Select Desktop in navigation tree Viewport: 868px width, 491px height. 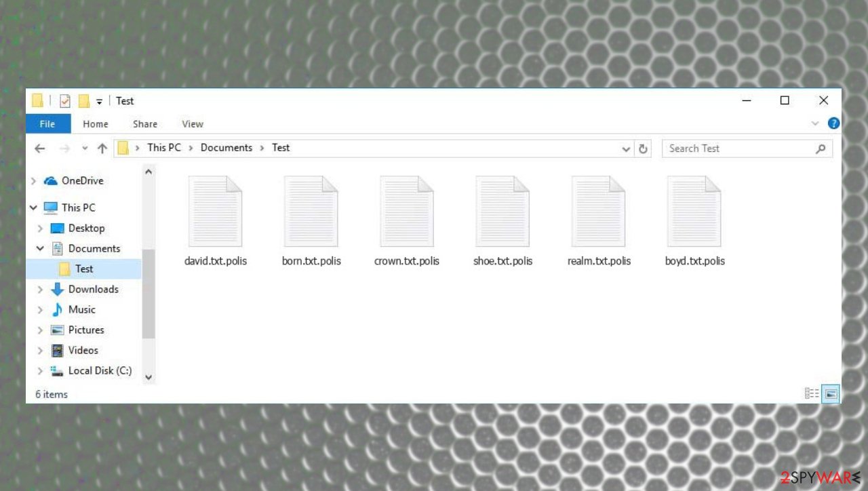click(x=86, y=229)
